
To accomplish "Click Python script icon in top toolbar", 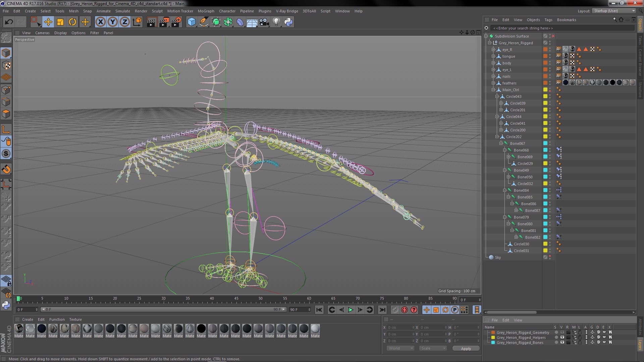I will click(x=288, y=22).
